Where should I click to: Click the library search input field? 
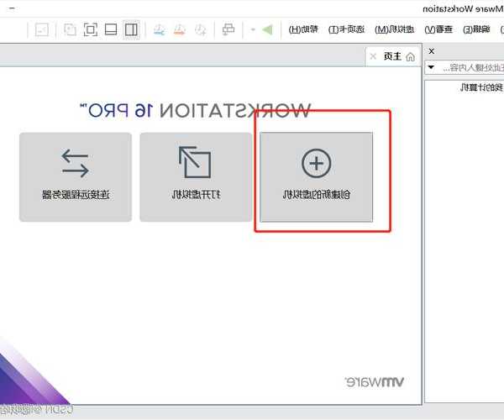click(470, 67)
